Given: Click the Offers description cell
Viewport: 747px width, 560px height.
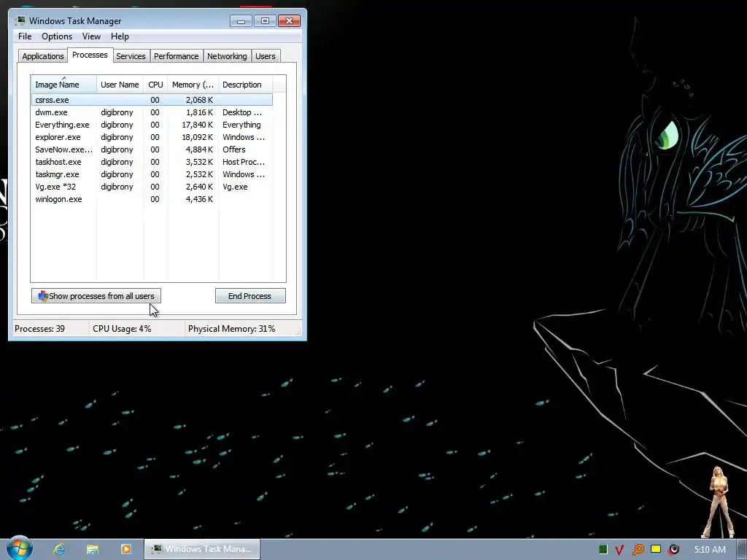Looking at the screenshot, I should point(234,149).
